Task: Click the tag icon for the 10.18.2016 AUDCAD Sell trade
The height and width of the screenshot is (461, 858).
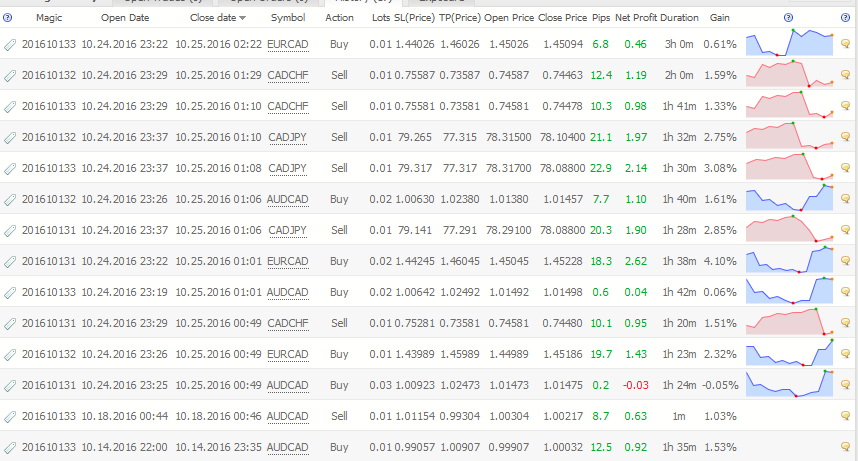Action: click(x=10, y=417)
